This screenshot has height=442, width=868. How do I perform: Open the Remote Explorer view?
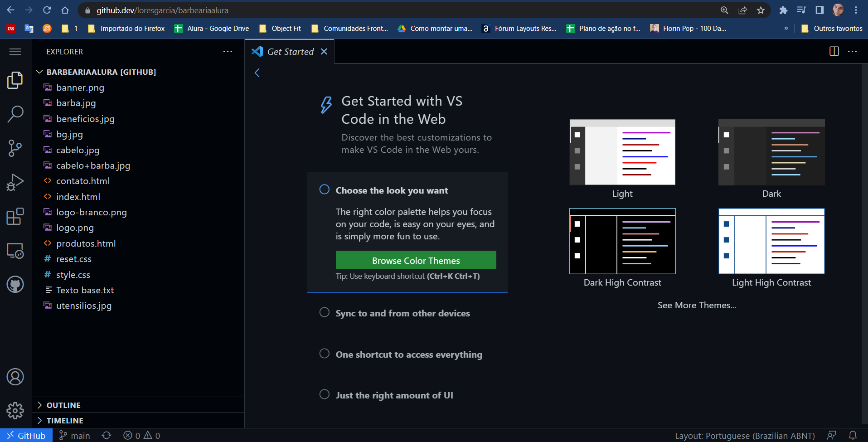click(15, 250)
